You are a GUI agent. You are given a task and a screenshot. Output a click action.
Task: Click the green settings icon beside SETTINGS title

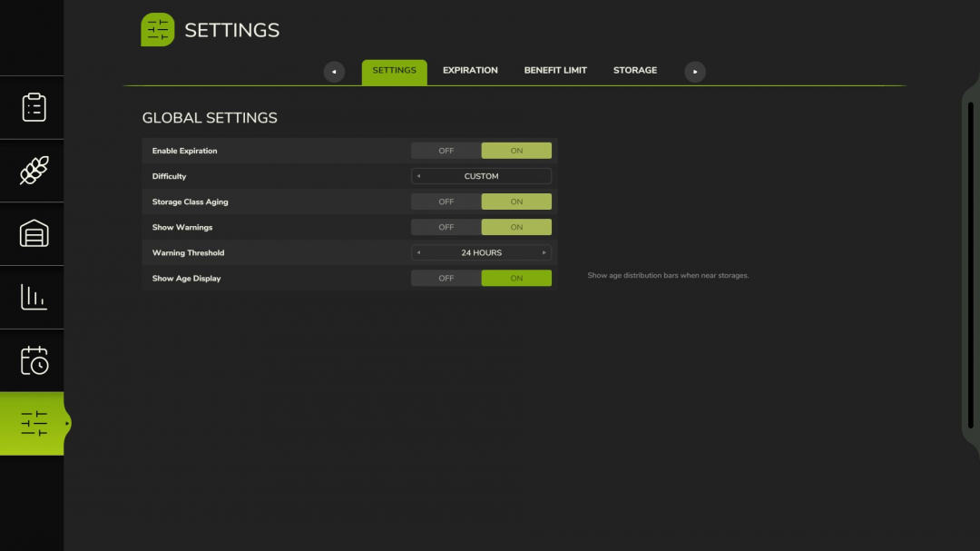[x=156, y=29]
